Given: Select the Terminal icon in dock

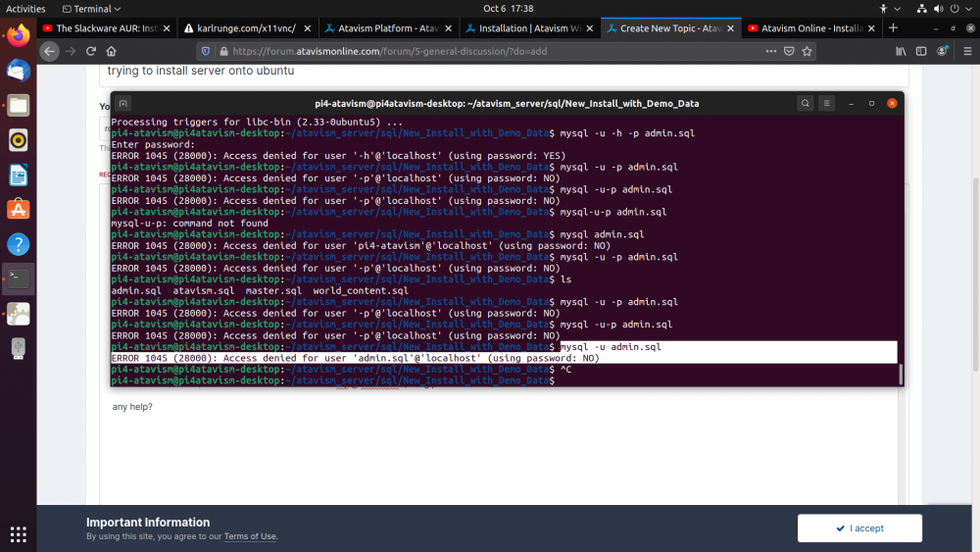Looking at the screenshot, I should pos(18,278).
